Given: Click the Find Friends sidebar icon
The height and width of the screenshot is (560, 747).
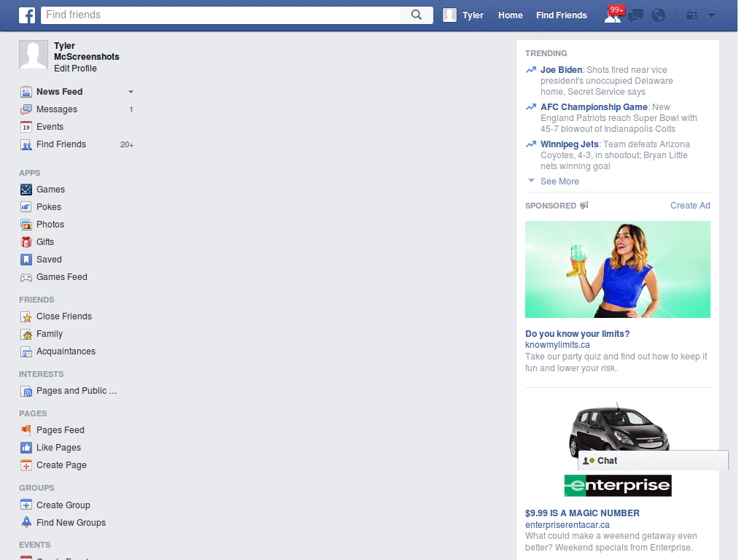Looking at the screenshot, I should (x=26, y=145).
